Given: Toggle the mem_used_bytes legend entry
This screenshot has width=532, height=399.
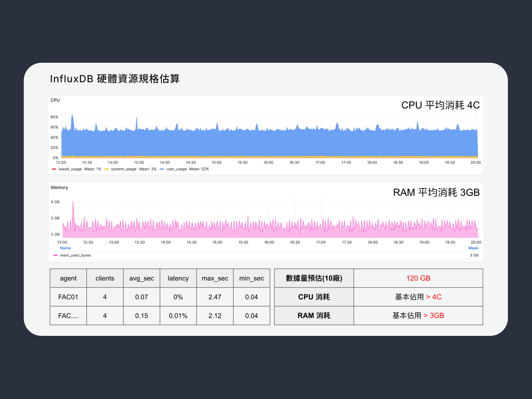Looking at the screenshot, I should click(x=75, y=255).
